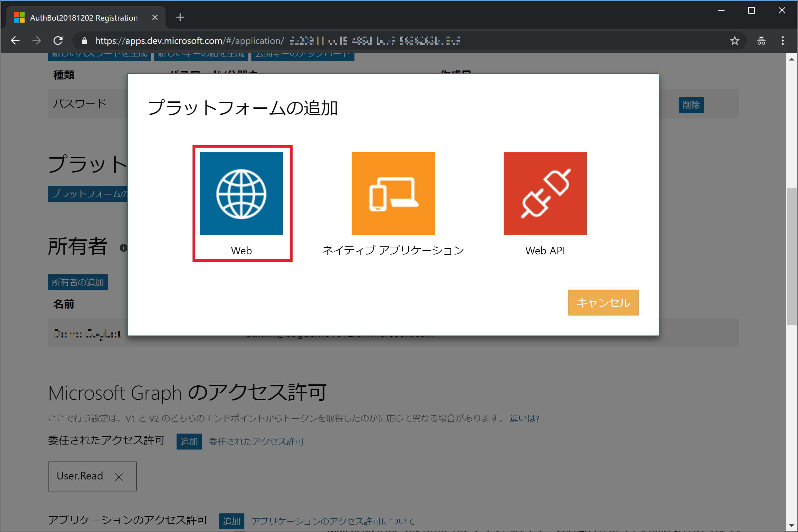Open the 違いは? link
This screenshot has width=798, height=532.
(x=524, y=418)
